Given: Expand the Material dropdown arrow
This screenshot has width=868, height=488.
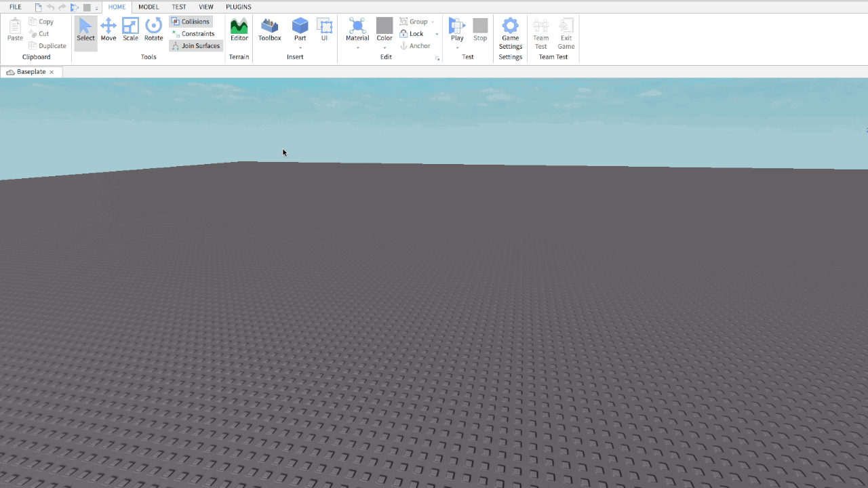Looking at the screenshot, I should 357,48.
